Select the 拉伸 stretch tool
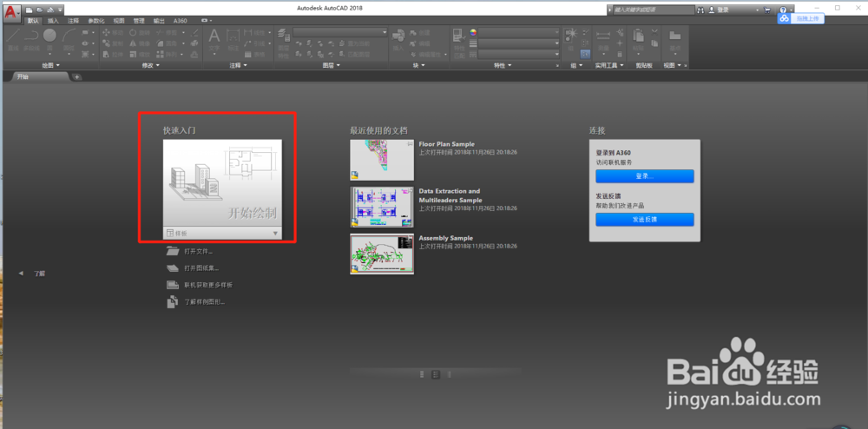 [114, 54]
